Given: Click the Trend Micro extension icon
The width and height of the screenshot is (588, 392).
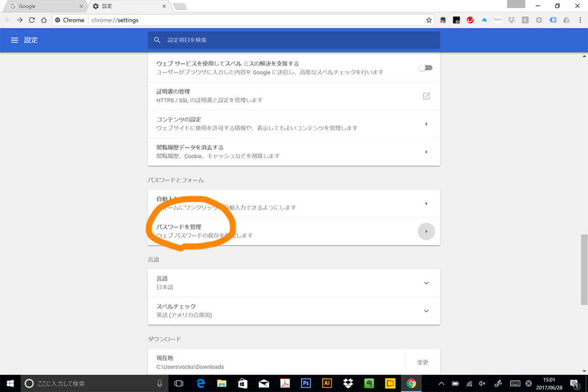Looking at the screenshot, I should pos(470,20).
